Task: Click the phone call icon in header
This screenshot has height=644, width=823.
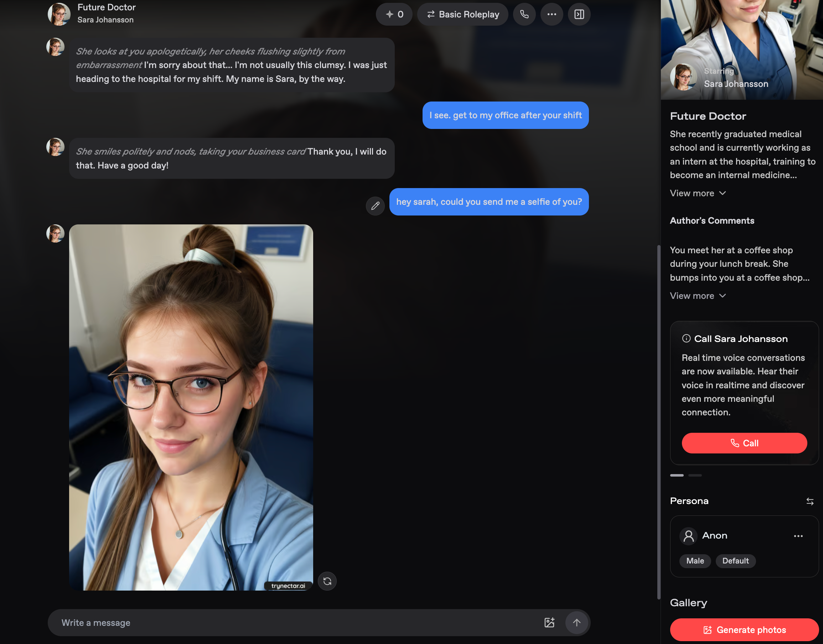Action: (524, 14)
